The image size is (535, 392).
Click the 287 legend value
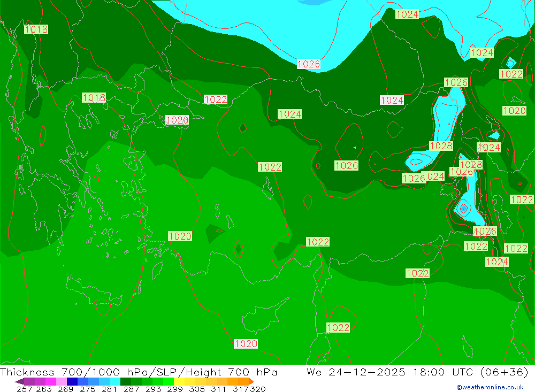click(x=132, y=389)
